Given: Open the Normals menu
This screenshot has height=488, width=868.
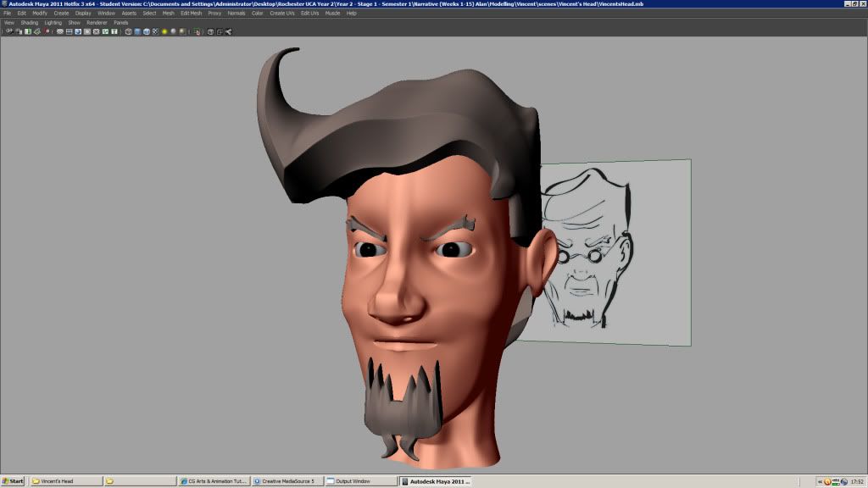Looking at the screenshot, I should click(236, 14).
